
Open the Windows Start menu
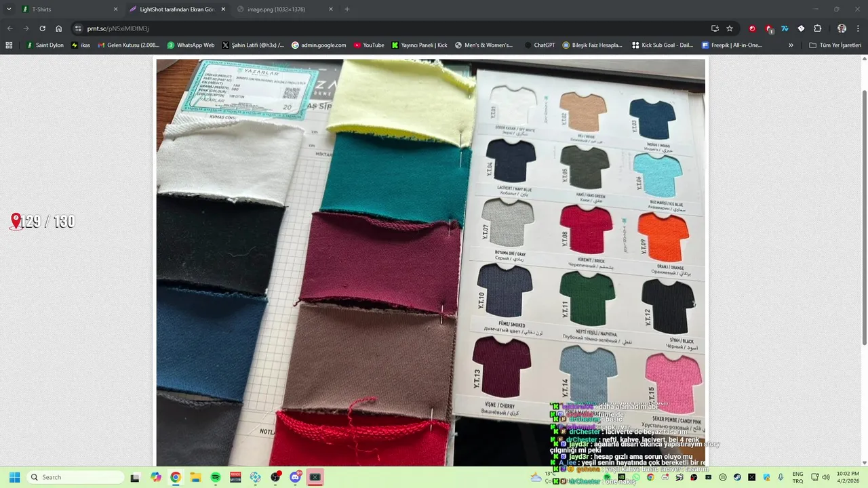(x=14, y=477)
